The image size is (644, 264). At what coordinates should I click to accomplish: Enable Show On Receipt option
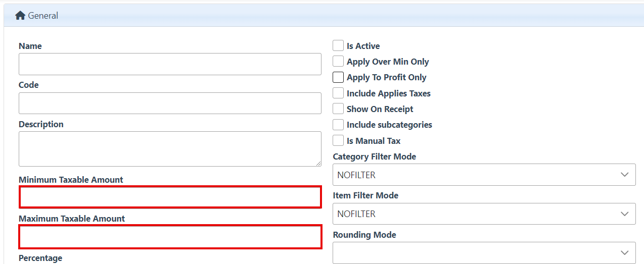pos(338,109)
